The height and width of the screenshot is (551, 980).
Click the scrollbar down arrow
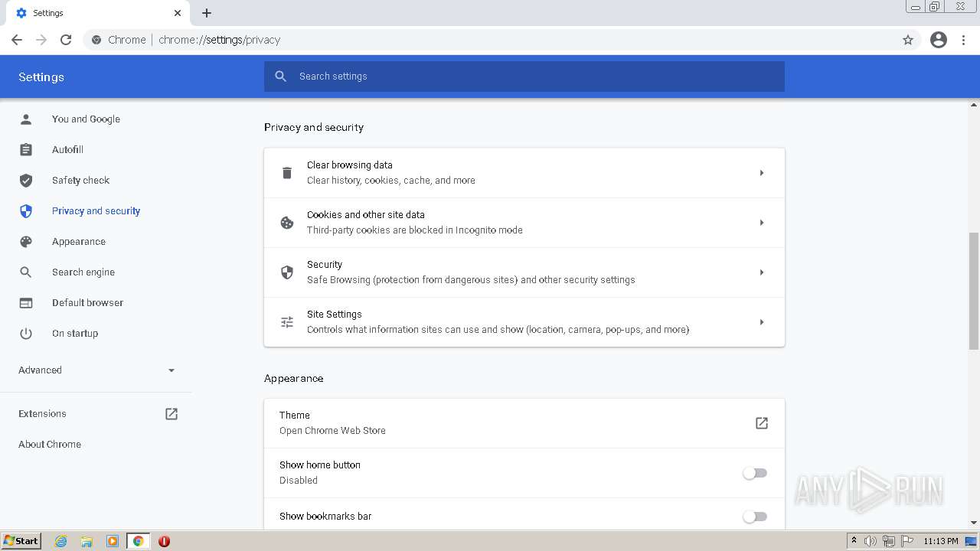[x=974, y=523]
